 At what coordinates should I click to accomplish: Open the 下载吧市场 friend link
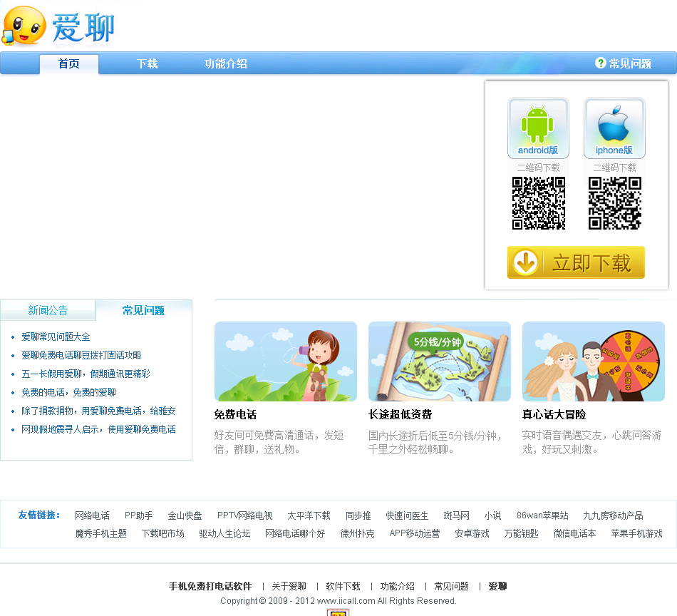pos(162,533)
